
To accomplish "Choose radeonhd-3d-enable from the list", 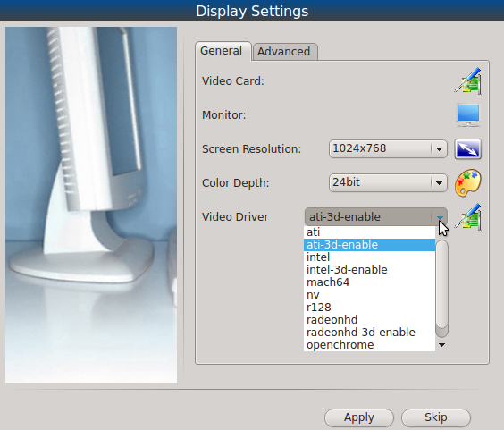I will click(x=369, y=333).
